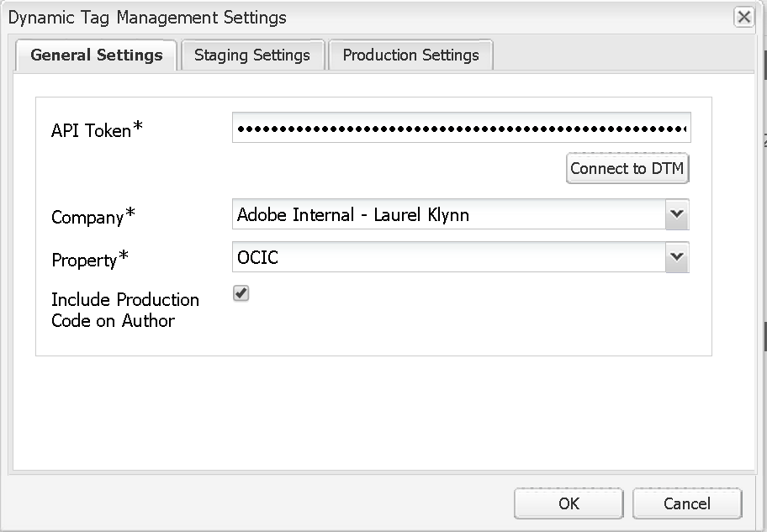Screen dimensions: 767x532
Task: Switch to the General Settings tab
Action: pyautogui.click(x=97, y=55)
